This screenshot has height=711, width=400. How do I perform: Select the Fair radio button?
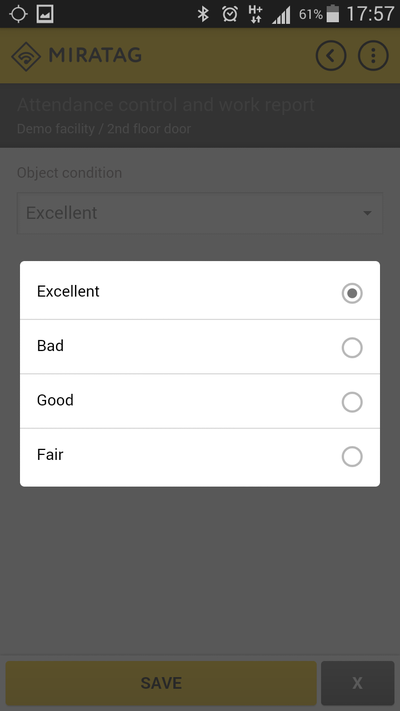[x=352, y=456]
